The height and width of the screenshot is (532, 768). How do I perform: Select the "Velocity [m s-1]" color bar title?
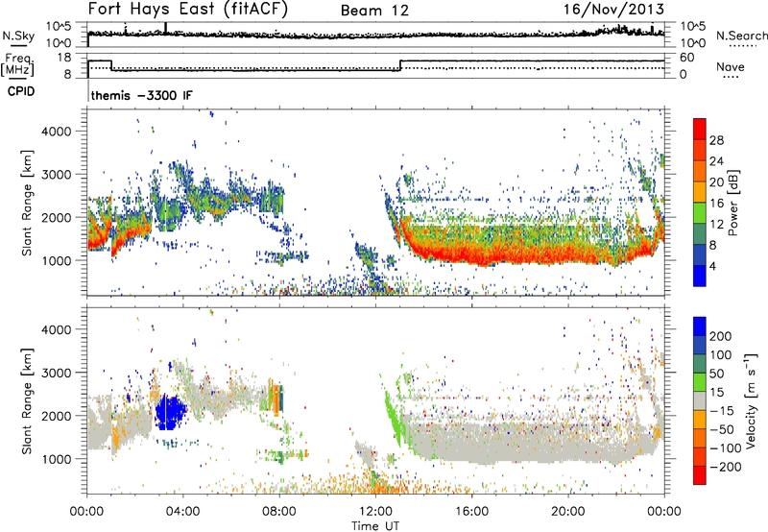[x=752, y=400]
